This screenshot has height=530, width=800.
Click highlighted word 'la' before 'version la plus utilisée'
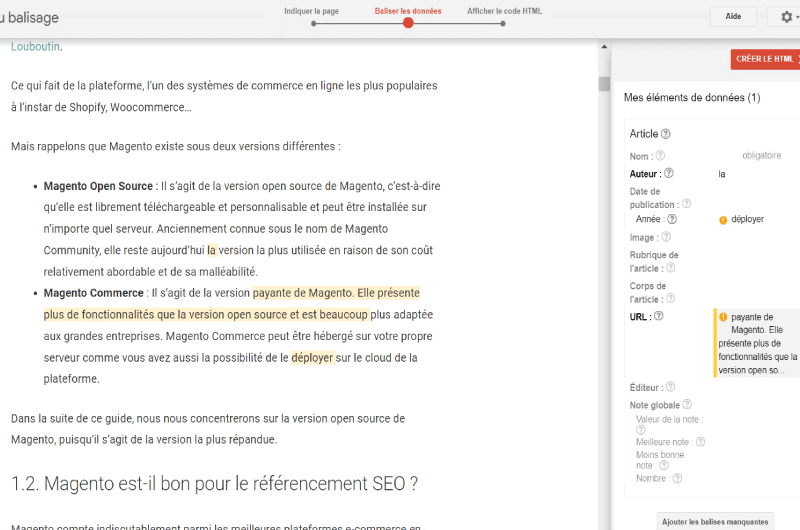212,250
